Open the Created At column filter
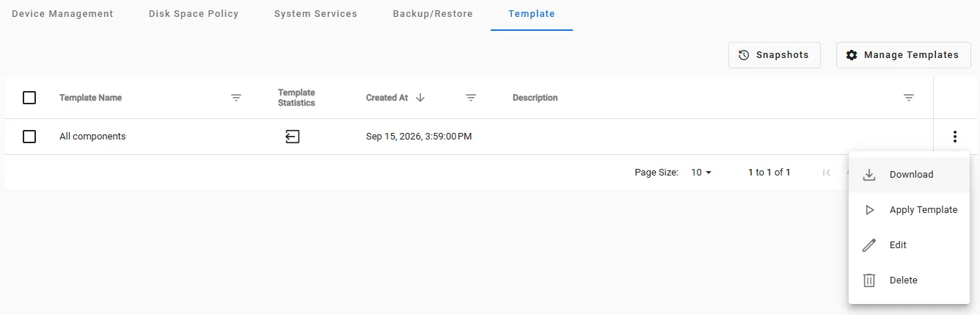Screen dimensions: 980x315 coord(471,98)
